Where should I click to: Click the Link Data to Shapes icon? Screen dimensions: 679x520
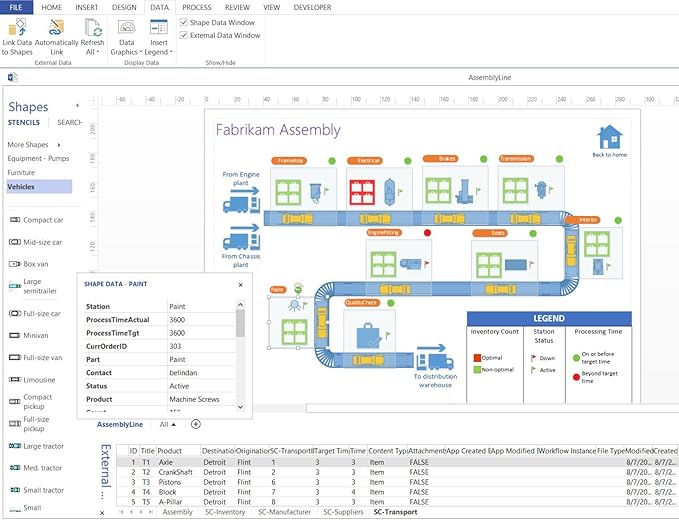(x=17, y=27)
